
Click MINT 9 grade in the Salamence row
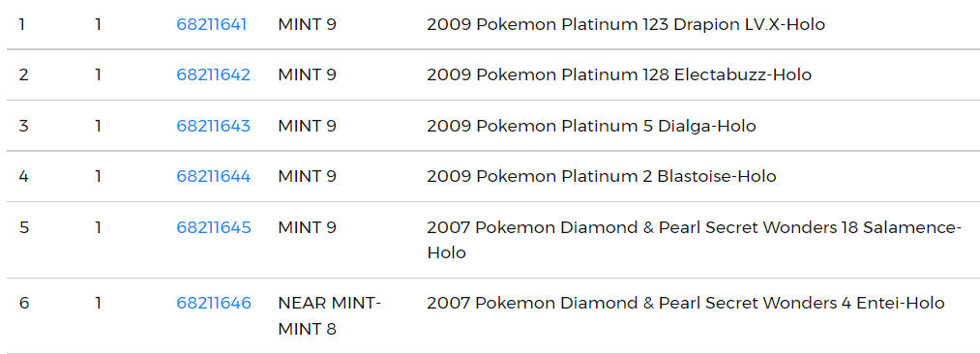(307, 227)
